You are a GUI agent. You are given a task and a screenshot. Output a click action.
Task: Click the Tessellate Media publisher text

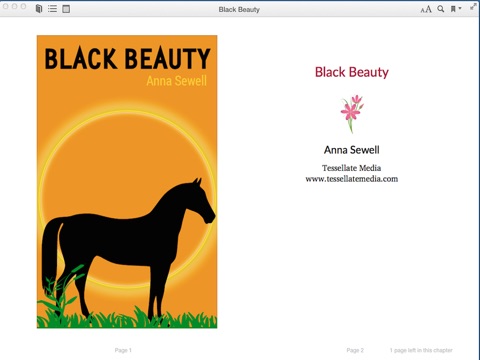tap(351, 168)
